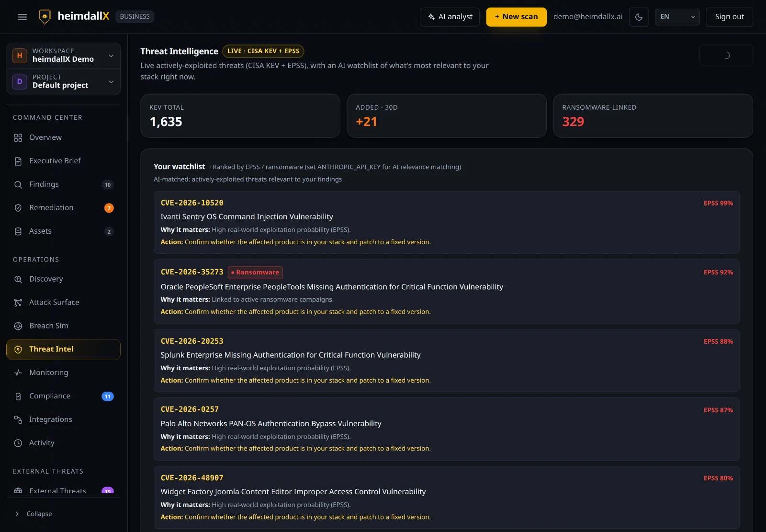Start a New scan
Image resolution: width=766 pixels, height=532 pixels.
point(516,17)
